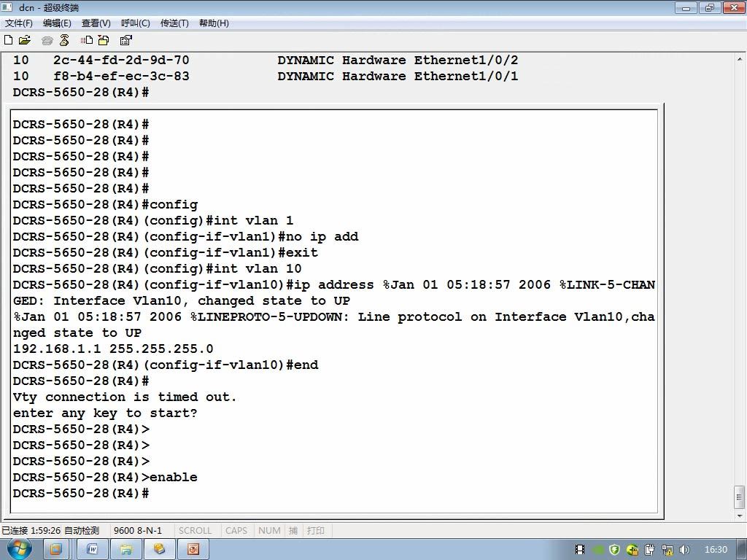Image resolution: width=747 pixels, height=560 pixels.
Task: Click the 捕 capture status indicator
Action: point(293,531)
